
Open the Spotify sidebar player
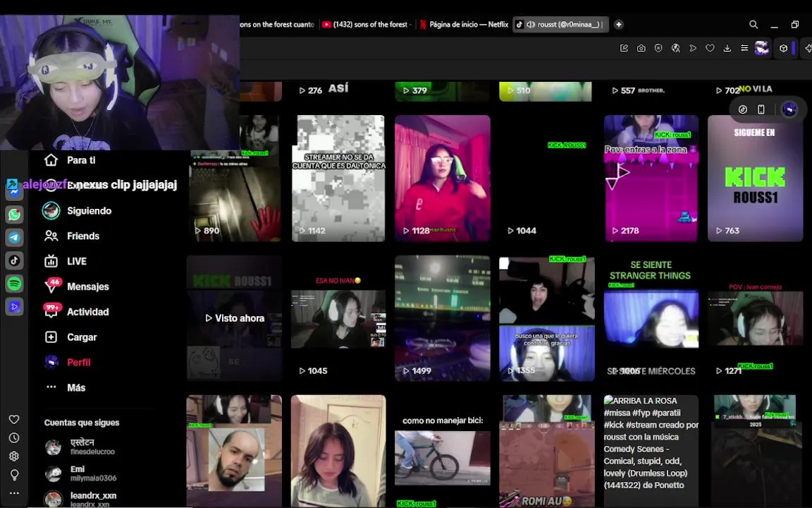point(15,284)
